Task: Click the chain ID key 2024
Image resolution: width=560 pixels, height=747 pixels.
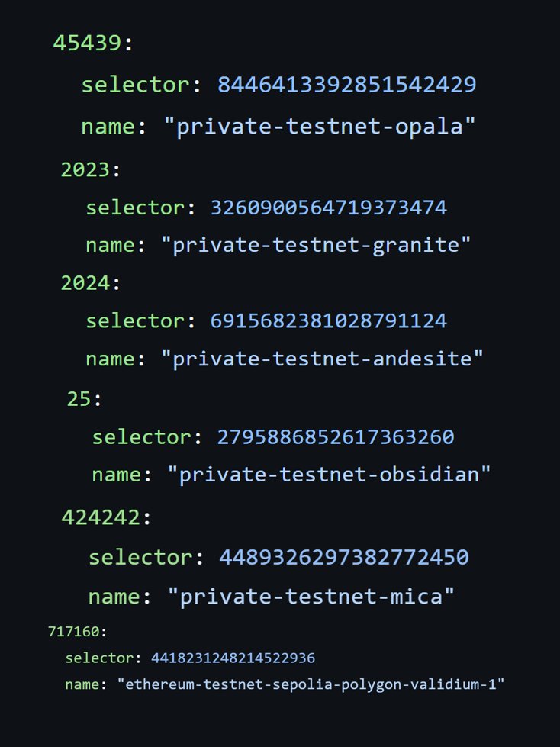Action: click(85, 283)
